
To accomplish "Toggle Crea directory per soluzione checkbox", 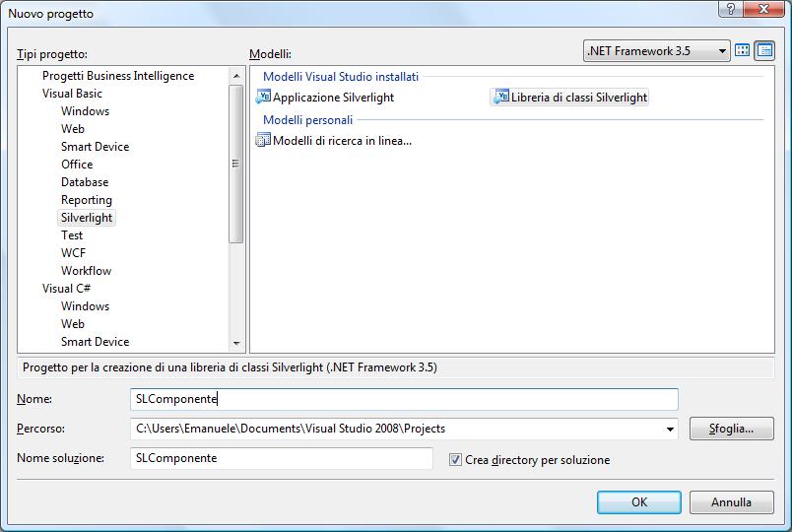I will [x=455, y=459].
